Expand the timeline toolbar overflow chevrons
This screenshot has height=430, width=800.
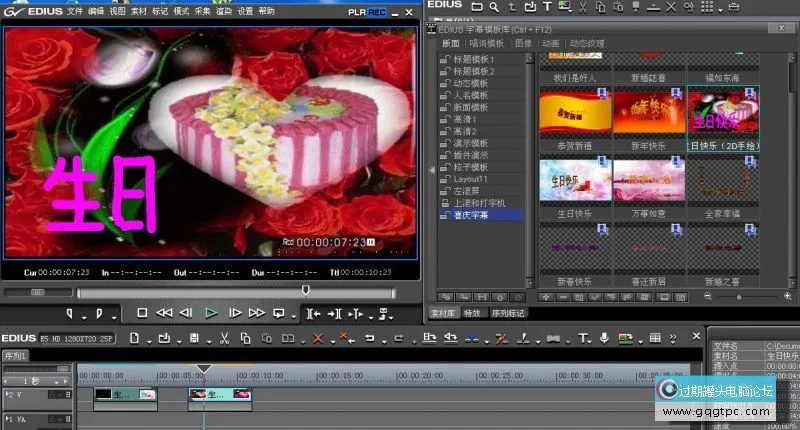click(673, 338)
